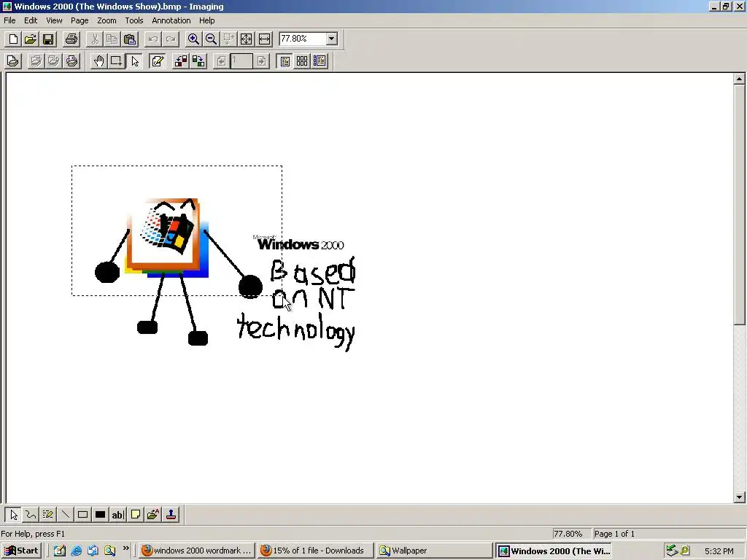Open the File menu
This screenshot has height=560, width=747.
coord(9,20)
